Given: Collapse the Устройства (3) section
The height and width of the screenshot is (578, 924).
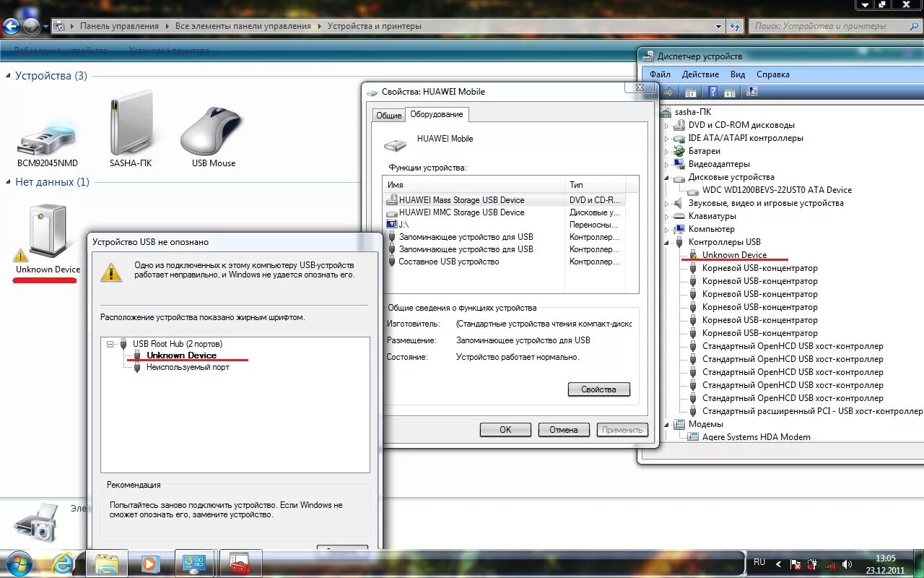Looking at the screenshot, I should (x=9, y=76).
